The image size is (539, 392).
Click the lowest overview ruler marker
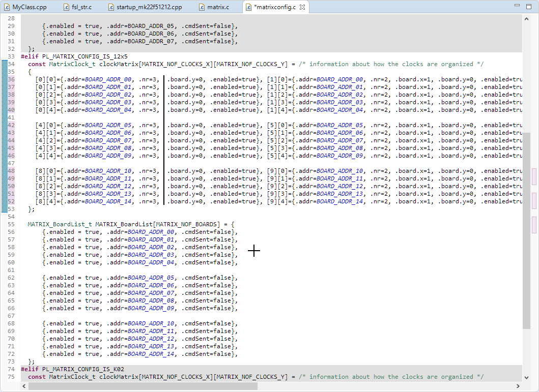pos(534,224)
